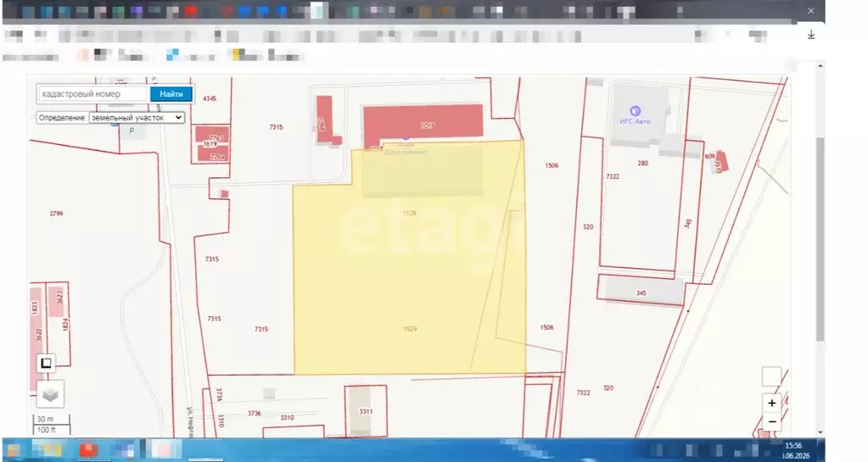The width and height of the screenshot is (868, 462).
Task: Click the blank square button above zoom in
Action: (x=771, y=376)
